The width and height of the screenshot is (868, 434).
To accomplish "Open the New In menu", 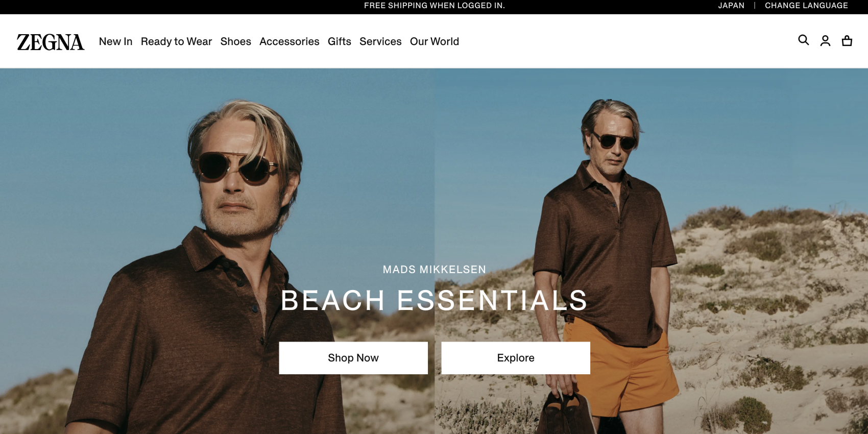I will [x=115, y=41].
